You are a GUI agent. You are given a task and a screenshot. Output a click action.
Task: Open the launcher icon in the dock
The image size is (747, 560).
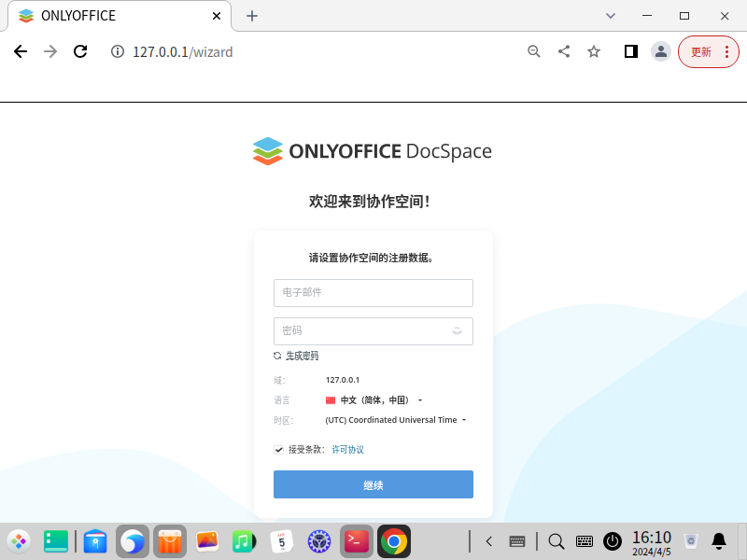(x=19, y=541)
